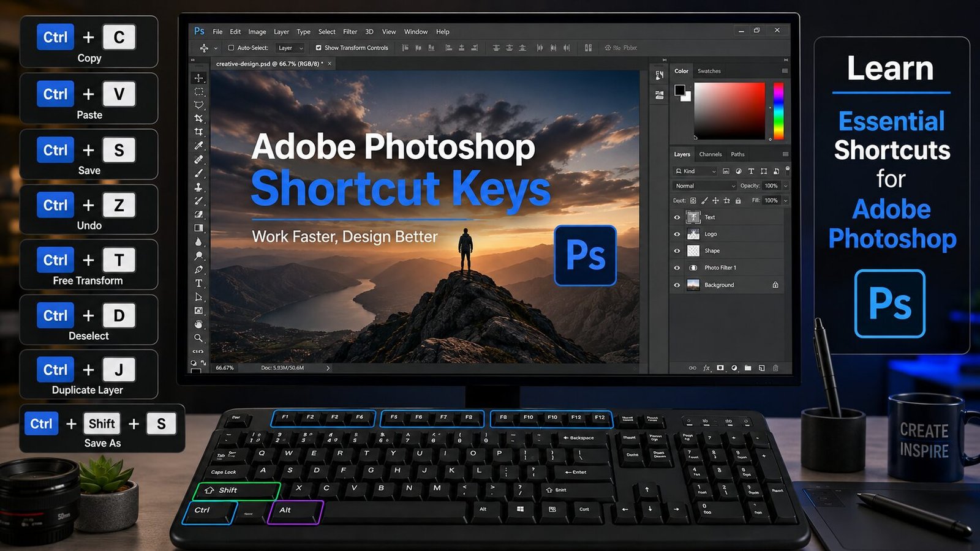Open the Opacity value dropdown arrow

pyautogui.click(x=786, y=186)
